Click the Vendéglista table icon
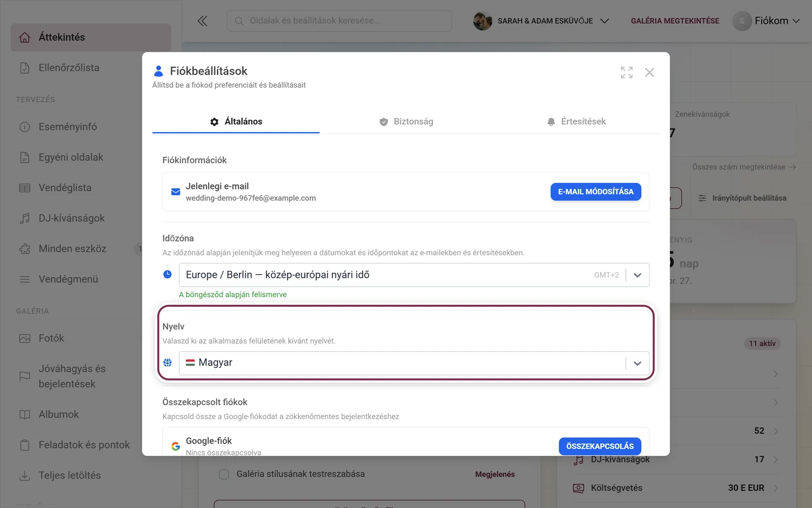 25,188
